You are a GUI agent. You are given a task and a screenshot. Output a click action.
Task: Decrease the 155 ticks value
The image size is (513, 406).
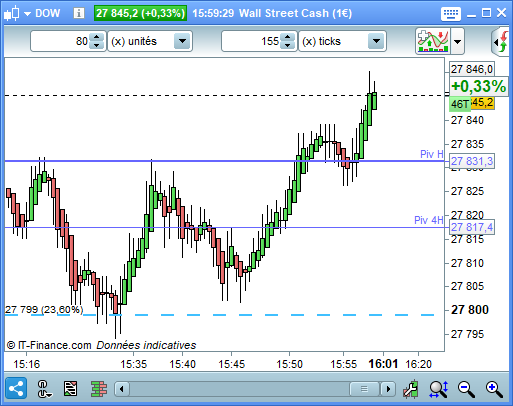(288, 45)
